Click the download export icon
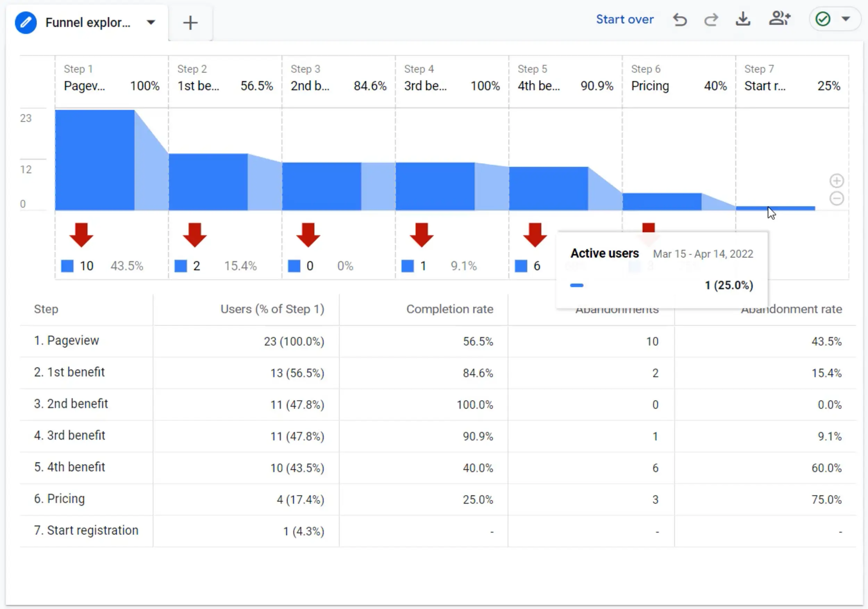 [743, 19]
